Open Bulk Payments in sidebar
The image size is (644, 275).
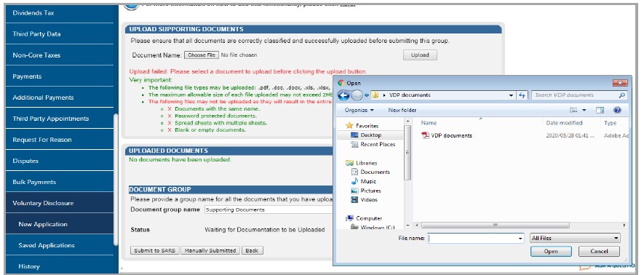[x=59, y=182]
